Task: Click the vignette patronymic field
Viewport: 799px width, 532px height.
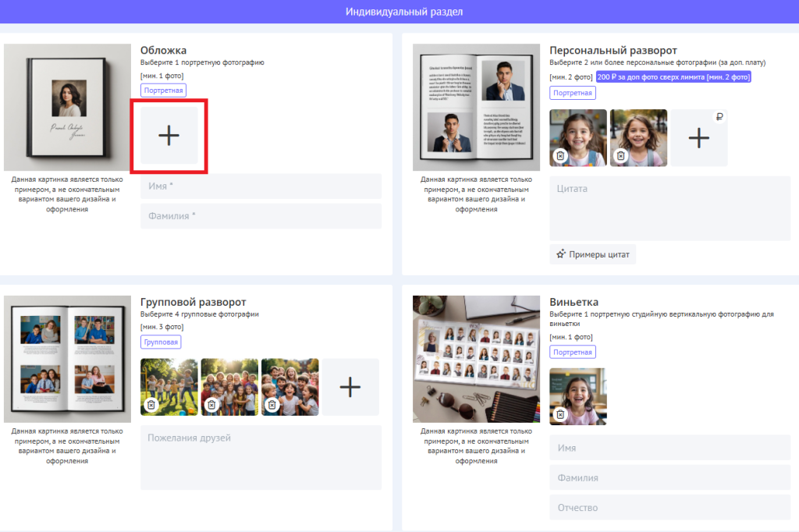Action: 669,507
